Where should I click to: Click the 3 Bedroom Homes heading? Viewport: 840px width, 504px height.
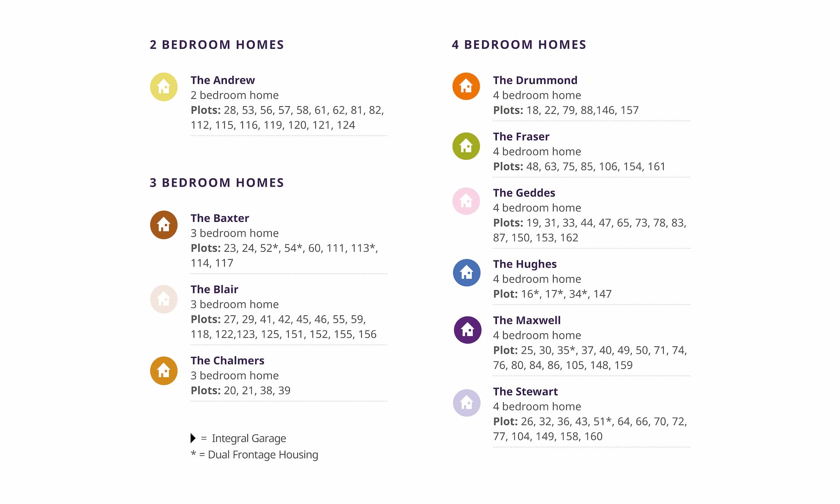click(x=217, y=183)
